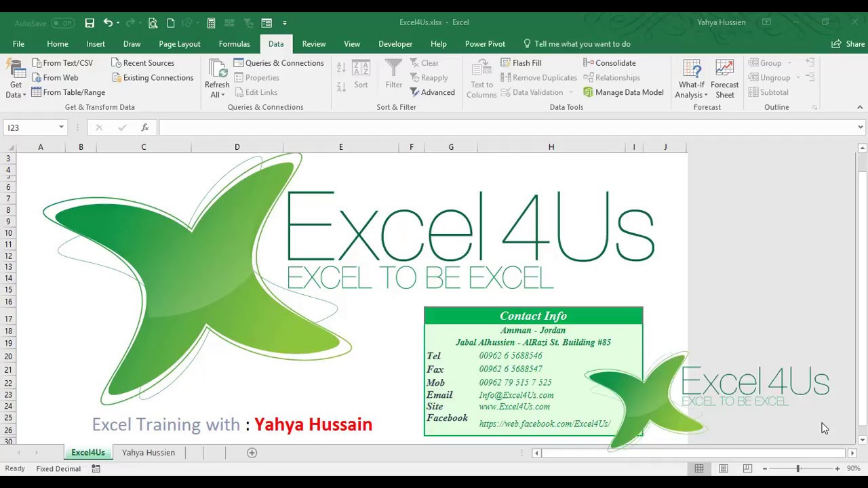The height and width of the screenshot is (488, 868).
Task: Expand the Name Box dropdown
Action: [61, 127]
